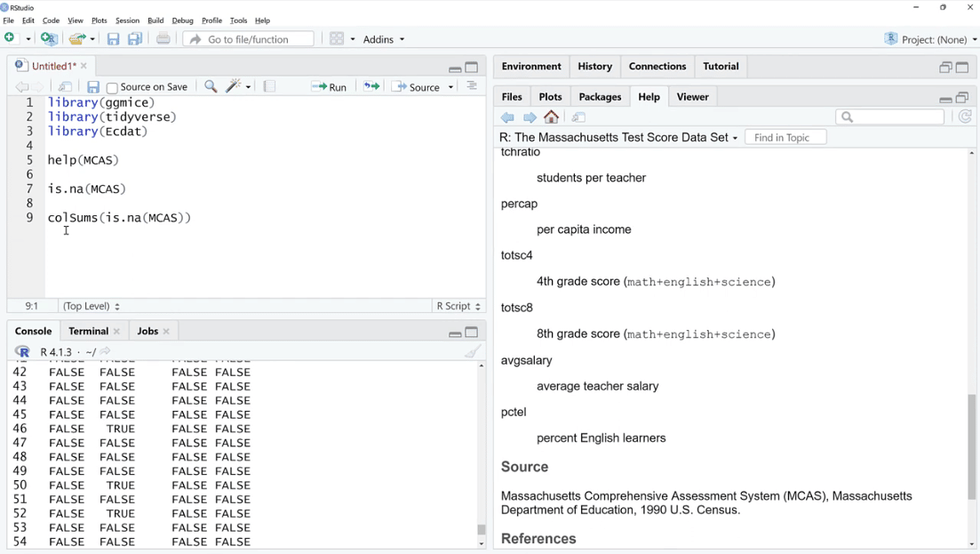Close the Untitled1 tab
The image size is (980, 554).
[84, 66]
